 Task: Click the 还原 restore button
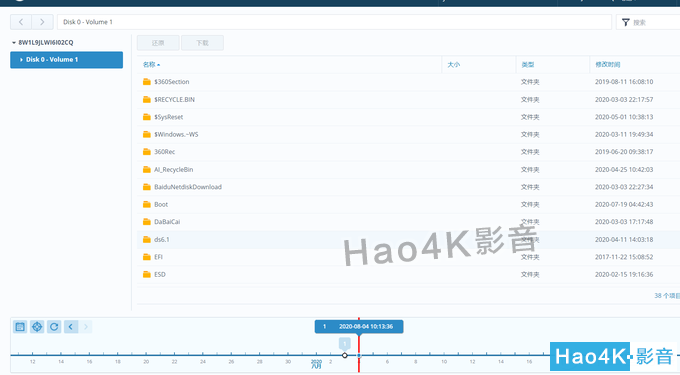(x=158, y=43)
